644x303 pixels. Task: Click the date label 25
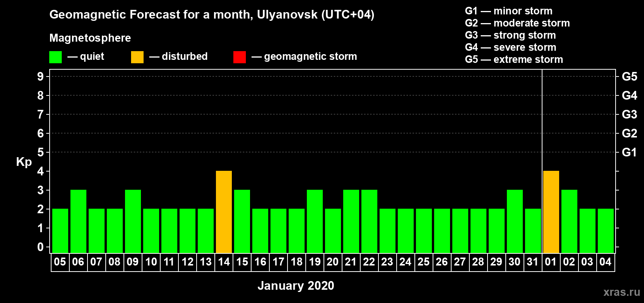(424, 262)
